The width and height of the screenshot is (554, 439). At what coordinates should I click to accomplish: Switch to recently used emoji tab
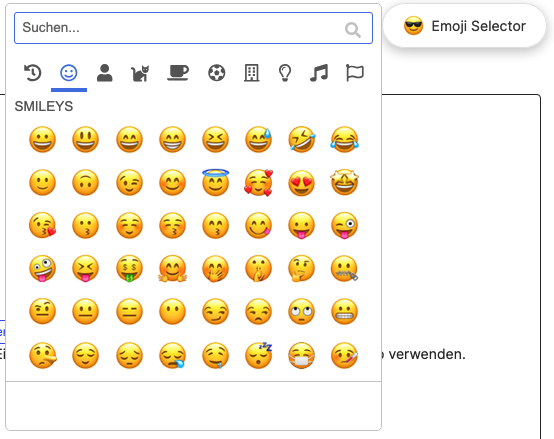point(33,73)
